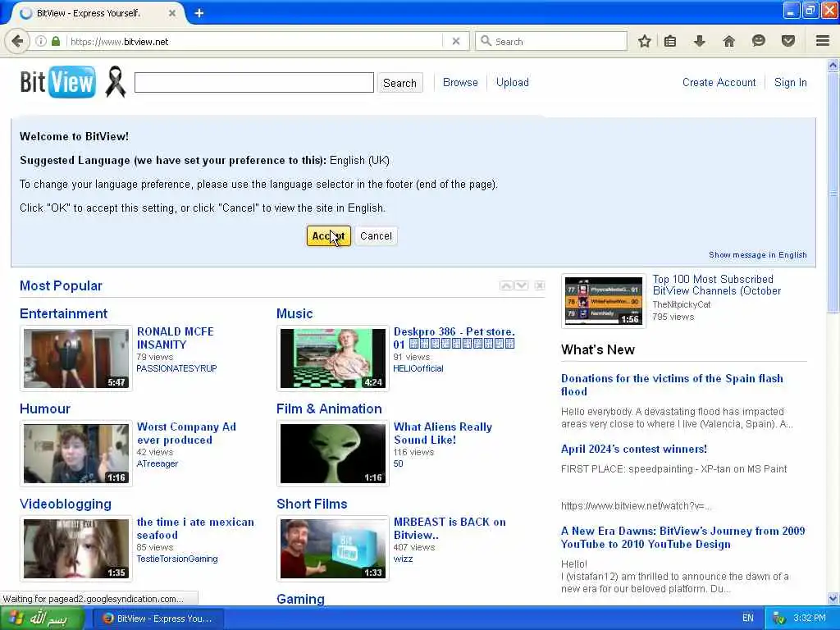Open Deskpro 386 Pet store video thumbnail
The image size is (840, 630).
click(x=333, y=358)
